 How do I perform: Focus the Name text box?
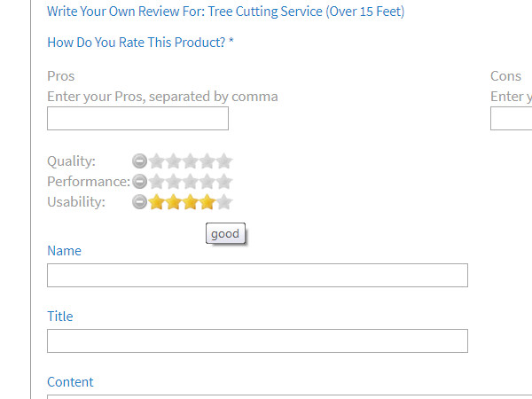(257, 276)
